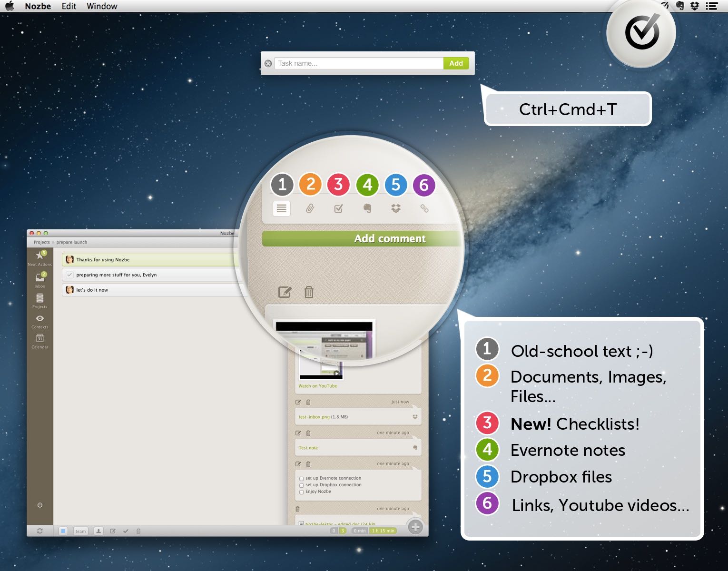The image size is (728, 571).
Task: Open Evernote in the menu bar
Action: coord(680,6)
